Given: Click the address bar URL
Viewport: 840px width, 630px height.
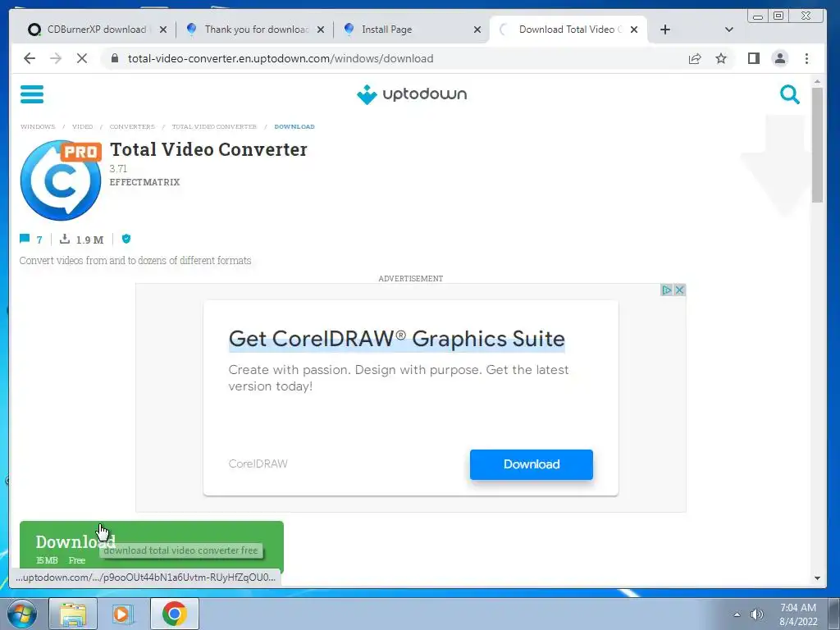Looking at the screenshot, I should pos(281,58).
